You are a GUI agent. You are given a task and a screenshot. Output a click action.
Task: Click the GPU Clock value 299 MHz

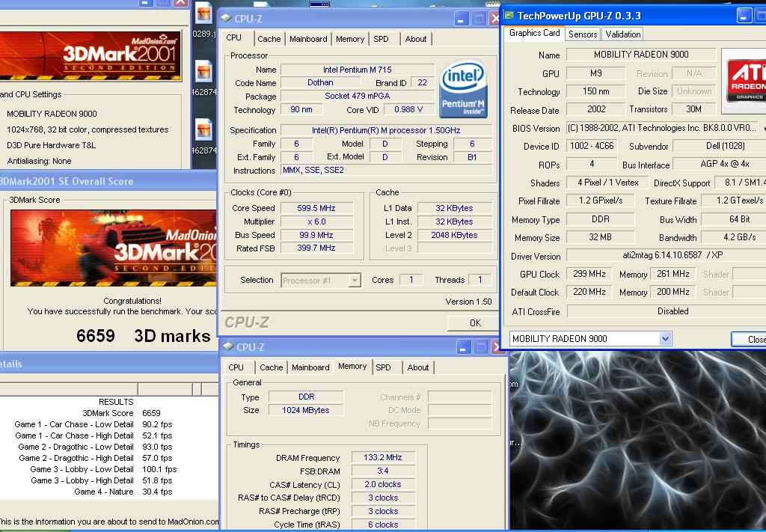[x=589, y=274]
